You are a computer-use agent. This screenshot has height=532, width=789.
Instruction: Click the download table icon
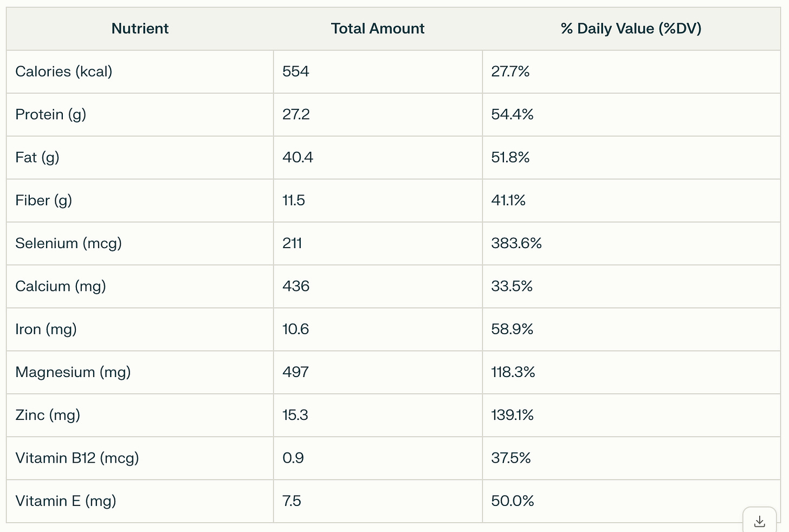coord(759,521)
